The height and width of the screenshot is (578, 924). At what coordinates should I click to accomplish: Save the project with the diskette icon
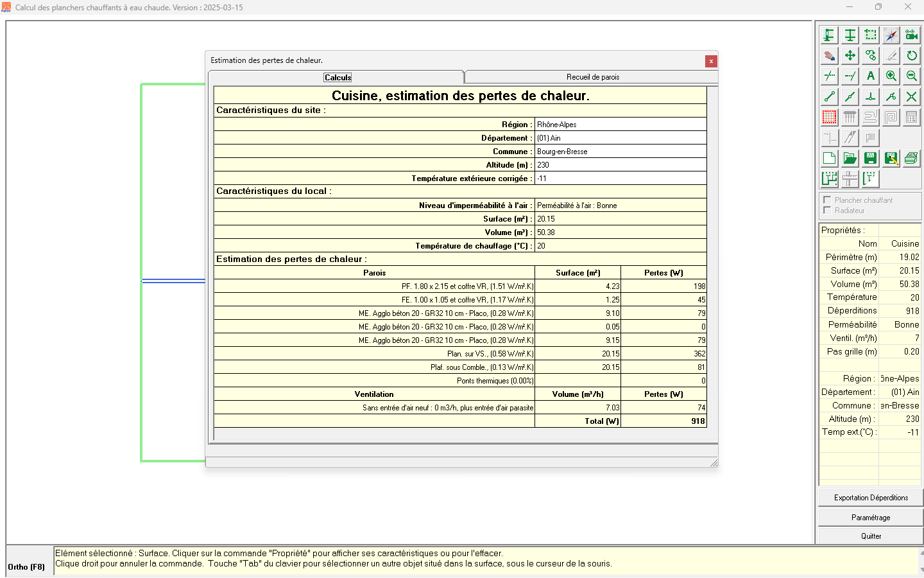tap(870, 157)
